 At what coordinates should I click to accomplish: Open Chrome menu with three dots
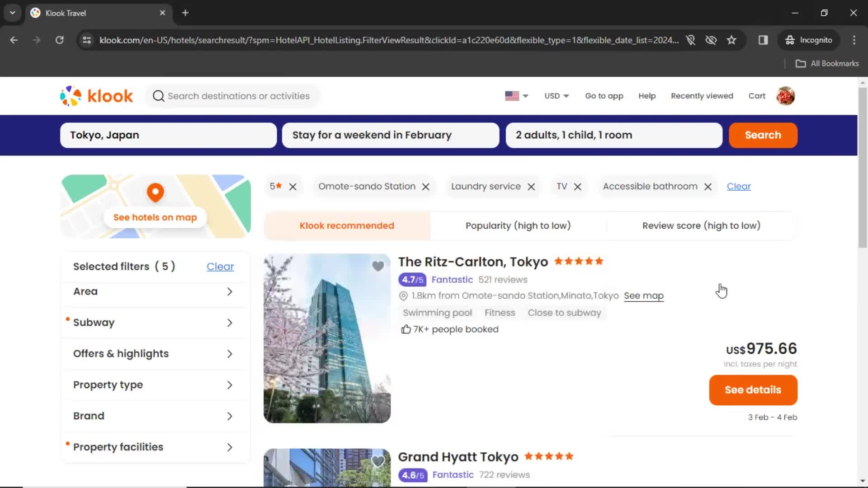pos(854,40)
